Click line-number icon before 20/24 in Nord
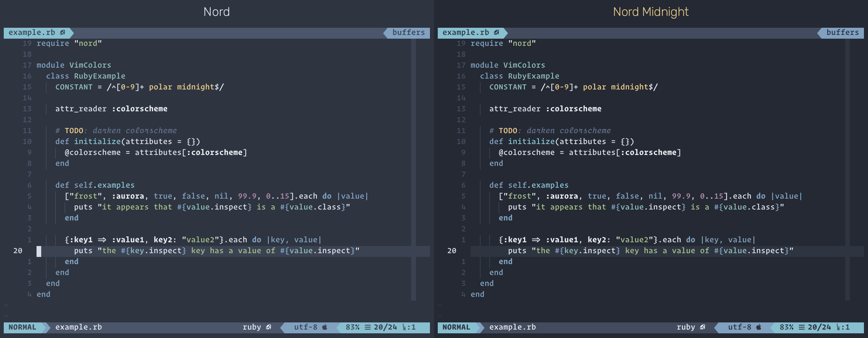The width and height of the screenshot is (868, 338). click(x=367, y=327)
